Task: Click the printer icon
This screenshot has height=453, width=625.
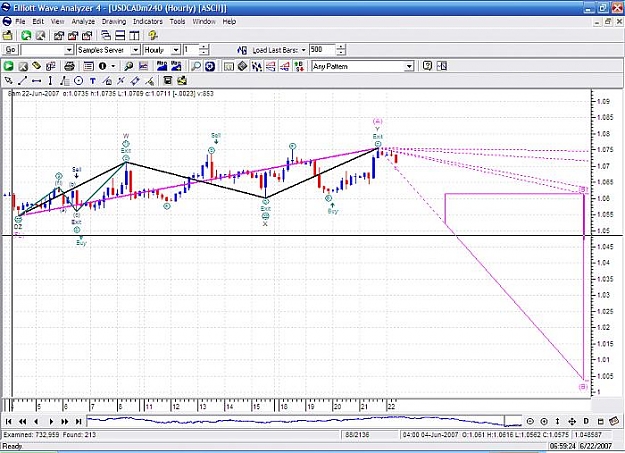Action: tap(69, 66)
